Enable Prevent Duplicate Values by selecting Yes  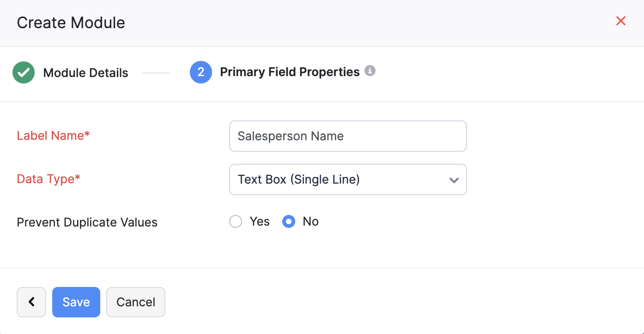point(236,221)
